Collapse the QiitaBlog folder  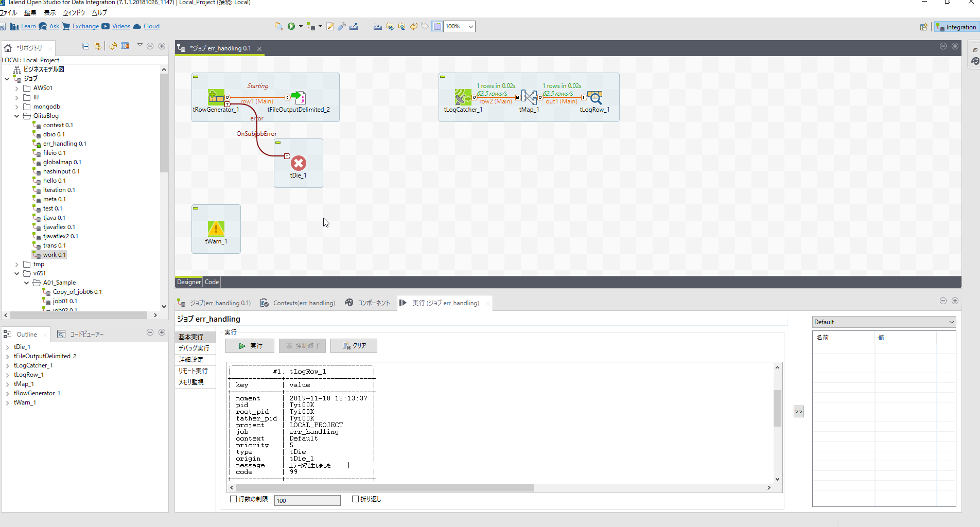(17, 116)
